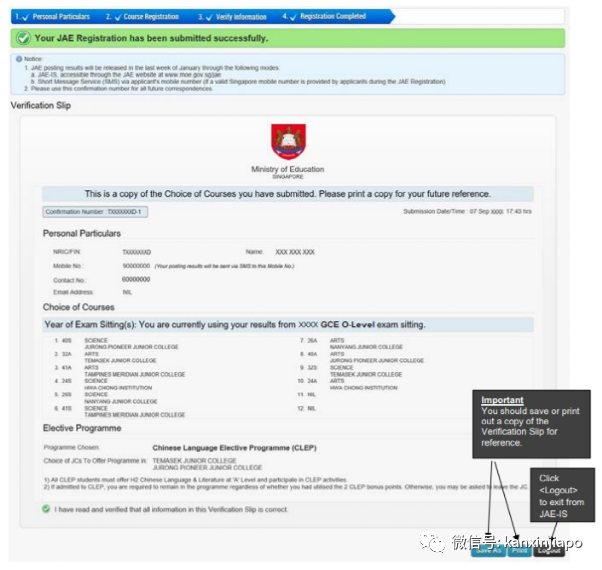Click the checkmark in the Verify Information step
Screen dimensions: 602x570
coord(204,17)
